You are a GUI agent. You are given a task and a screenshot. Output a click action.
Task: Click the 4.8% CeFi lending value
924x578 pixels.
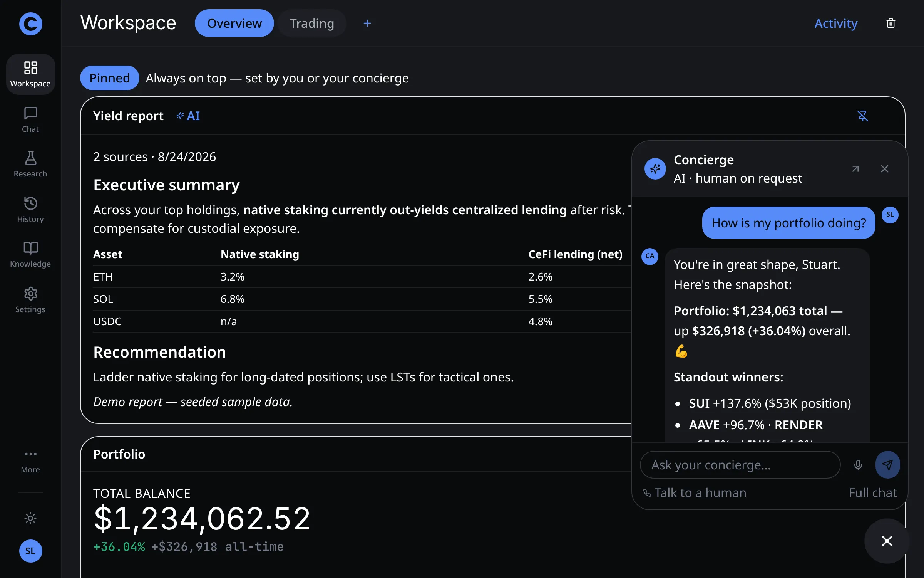(x=541, y=321)
